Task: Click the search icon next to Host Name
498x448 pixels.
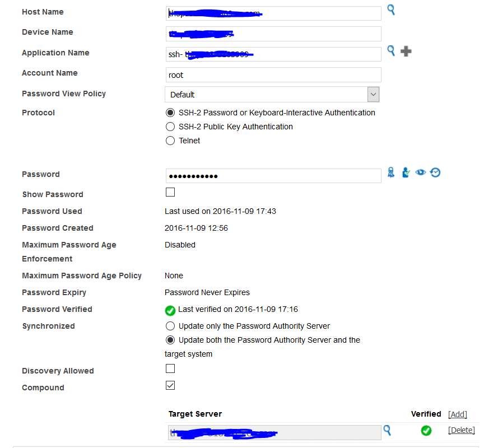Action: click(390, 10)
